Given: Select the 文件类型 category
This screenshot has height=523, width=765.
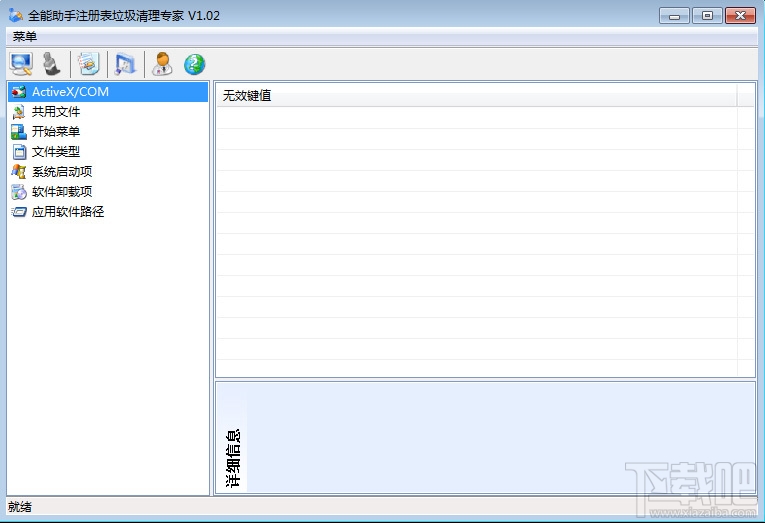Looking at the screenshot, I should [108, 152].
